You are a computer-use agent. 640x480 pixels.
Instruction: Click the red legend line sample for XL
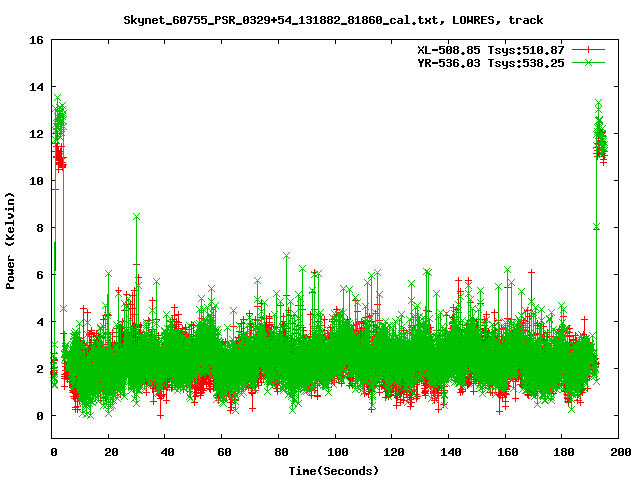588,50
